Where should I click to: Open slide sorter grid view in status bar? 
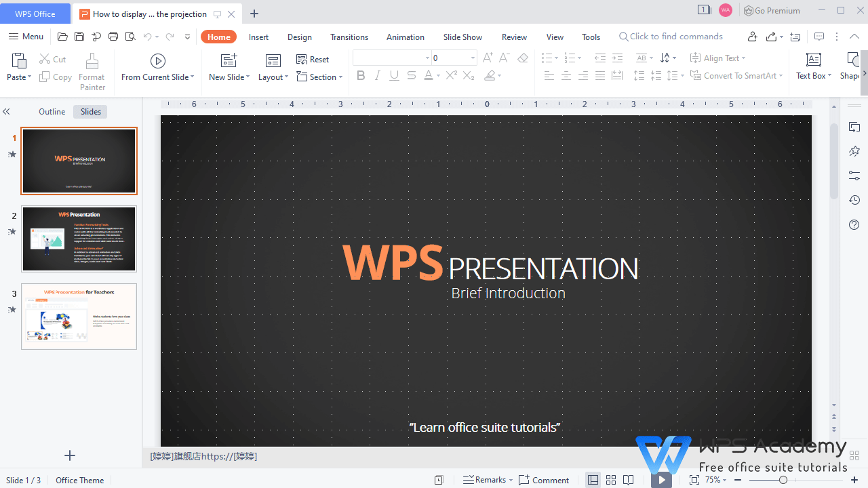pyautogui.click(x=610, y=480)
